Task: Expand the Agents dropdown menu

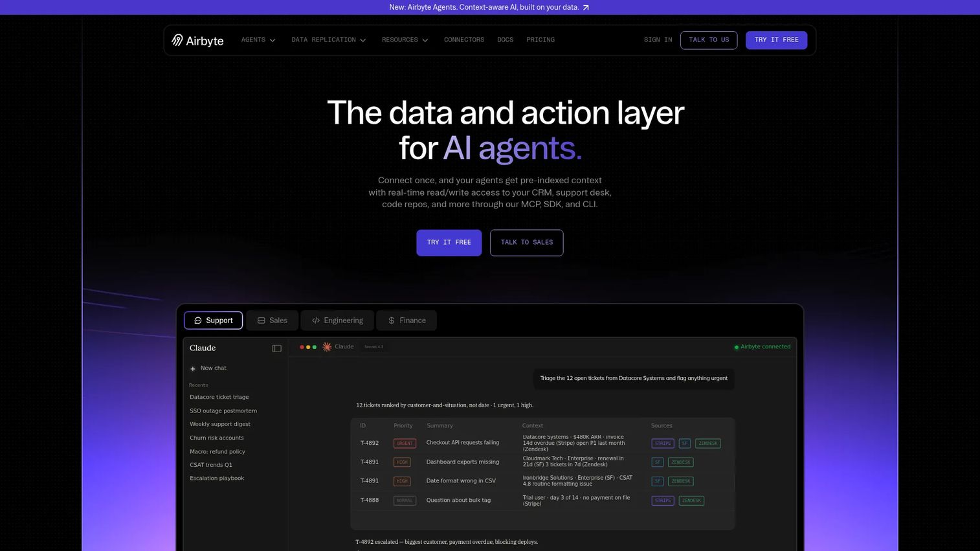Action: (258, 40)
